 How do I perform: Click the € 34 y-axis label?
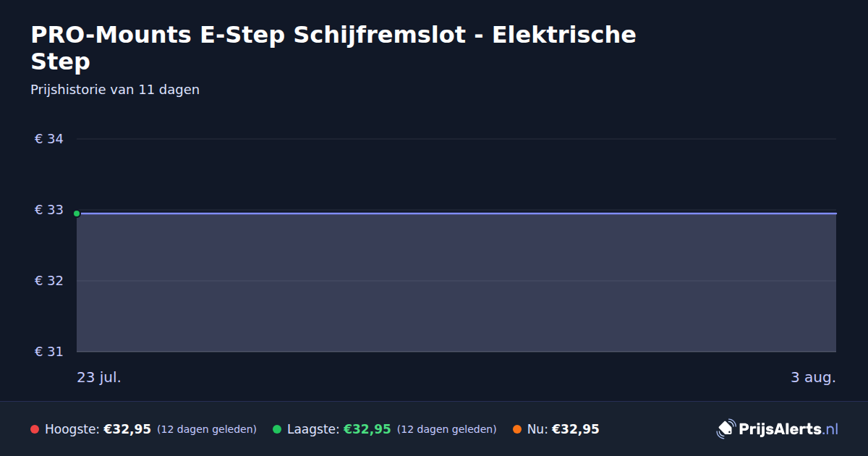point(49,139)
